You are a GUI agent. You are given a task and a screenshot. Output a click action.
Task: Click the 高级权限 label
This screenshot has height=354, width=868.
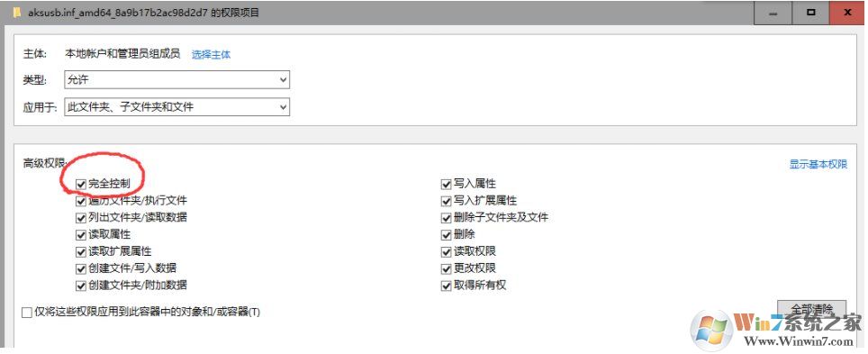click(44, 163)
